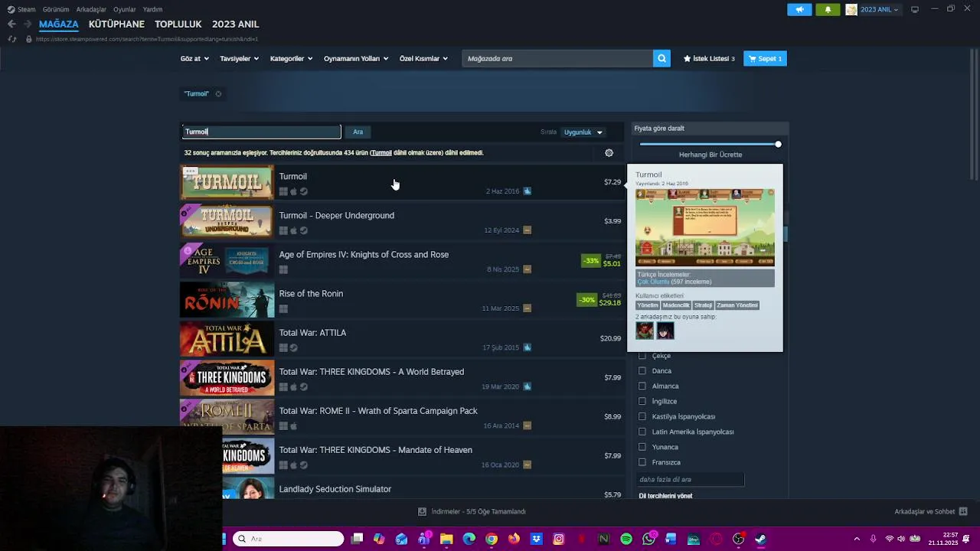Open the Steam app in taskbar

tap(760, 539)
